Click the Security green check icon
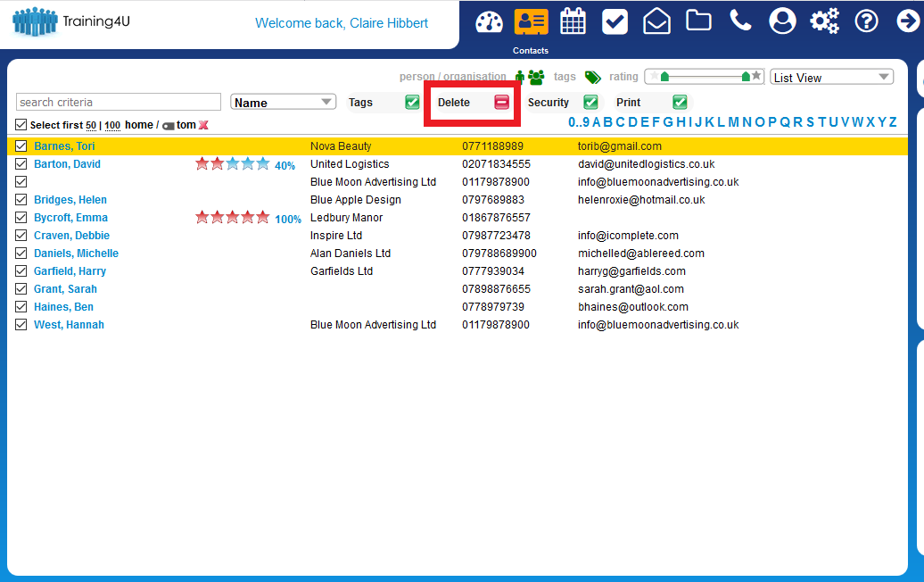The width and height of the screenshot is (924, 582). point(590,102)
